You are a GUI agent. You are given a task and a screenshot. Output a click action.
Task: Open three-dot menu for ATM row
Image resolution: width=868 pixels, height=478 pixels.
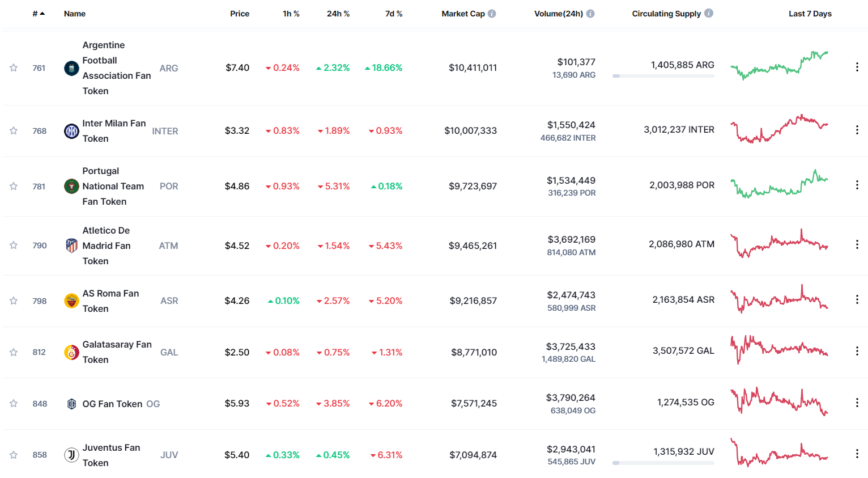click(857, 245)
